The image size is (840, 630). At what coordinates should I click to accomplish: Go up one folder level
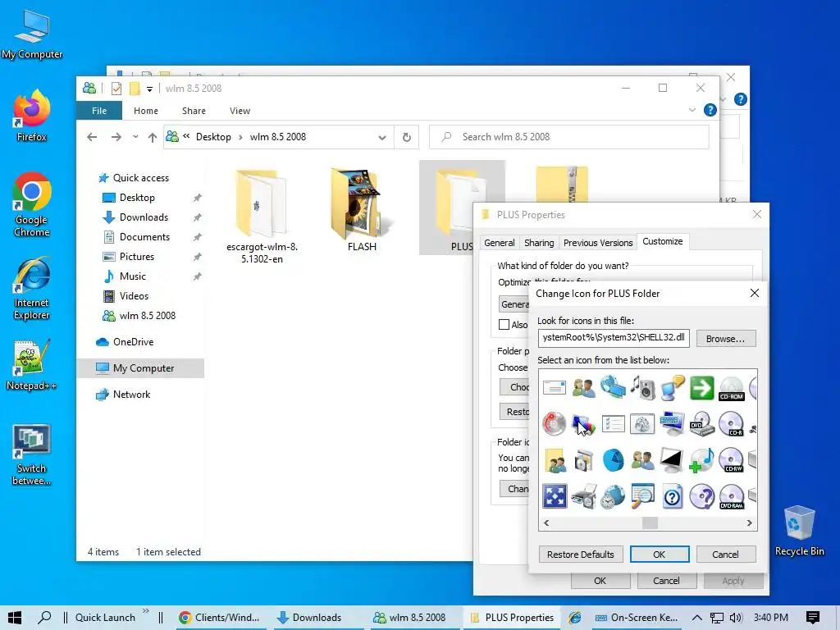pyautogui.click(x=153, y=138)
